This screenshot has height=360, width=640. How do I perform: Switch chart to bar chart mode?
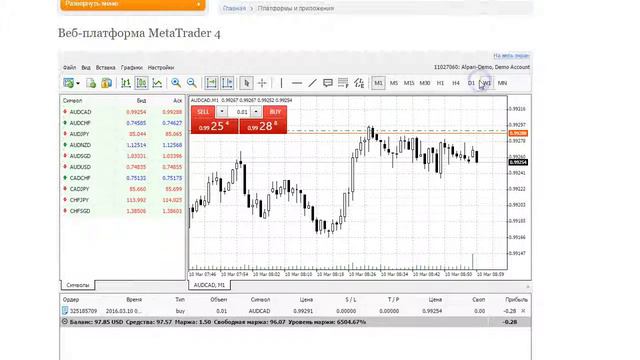click(x=126, y=83)
